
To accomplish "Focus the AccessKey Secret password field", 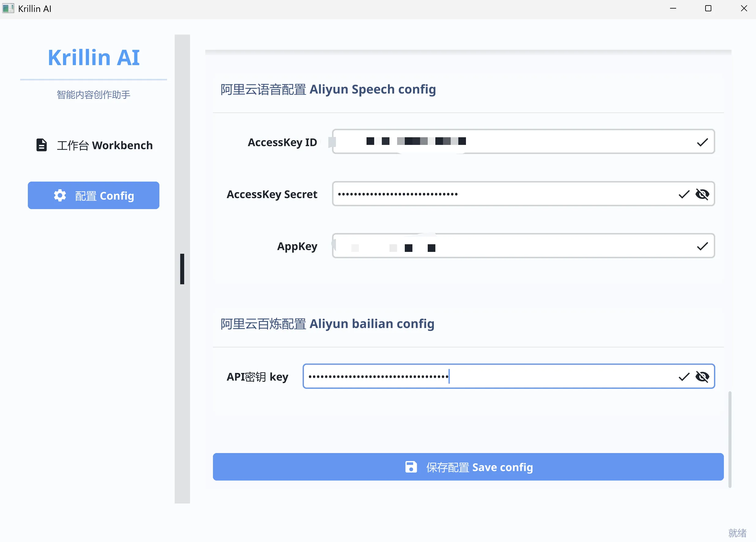I will point(523,194).
